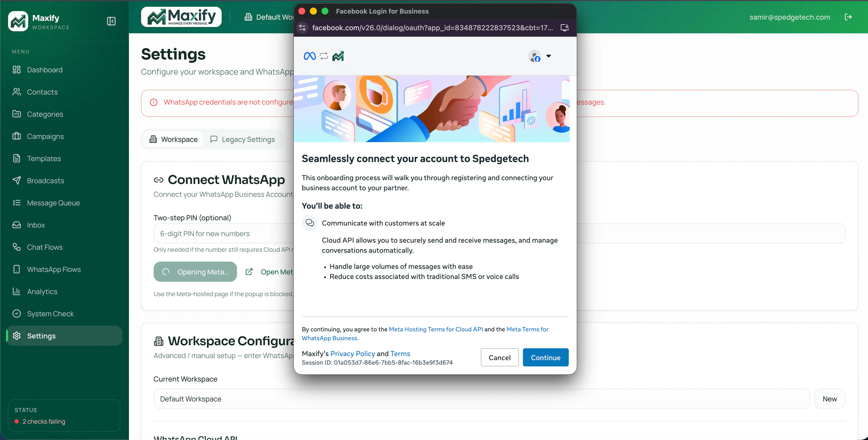Click the Templates document icon
The image size is (868, 440).
17,159
